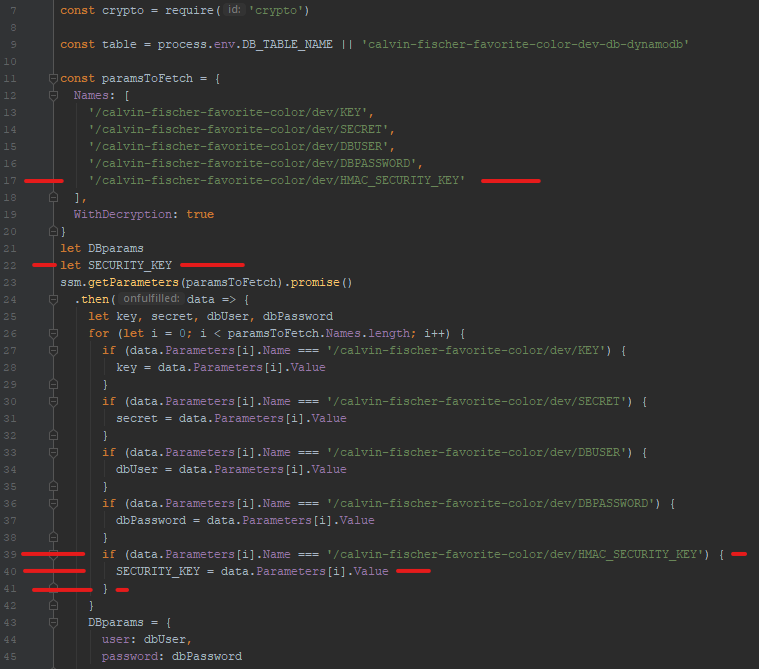This screenshot has width=759, height=669.
Task: Click 'length' in the for loop condition
Action: (389, 334)
